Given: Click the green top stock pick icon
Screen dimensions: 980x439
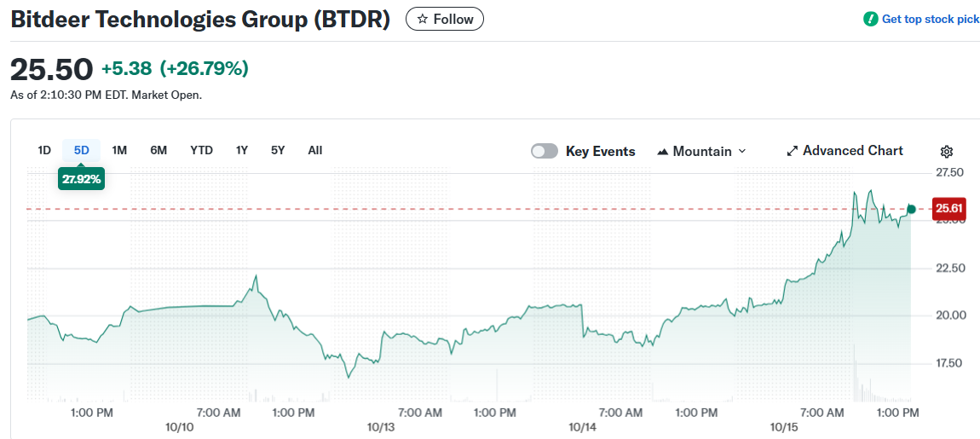Looking at the screenshot, I should tap(870, 19).
